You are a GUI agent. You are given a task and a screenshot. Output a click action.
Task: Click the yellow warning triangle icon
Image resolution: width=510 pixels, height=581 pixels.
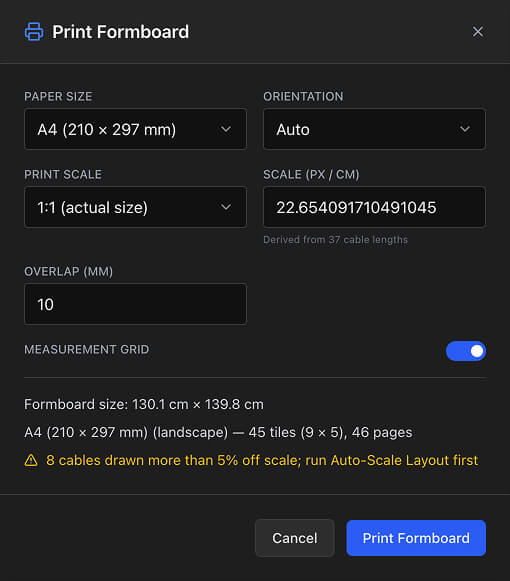tap(31, 460)
